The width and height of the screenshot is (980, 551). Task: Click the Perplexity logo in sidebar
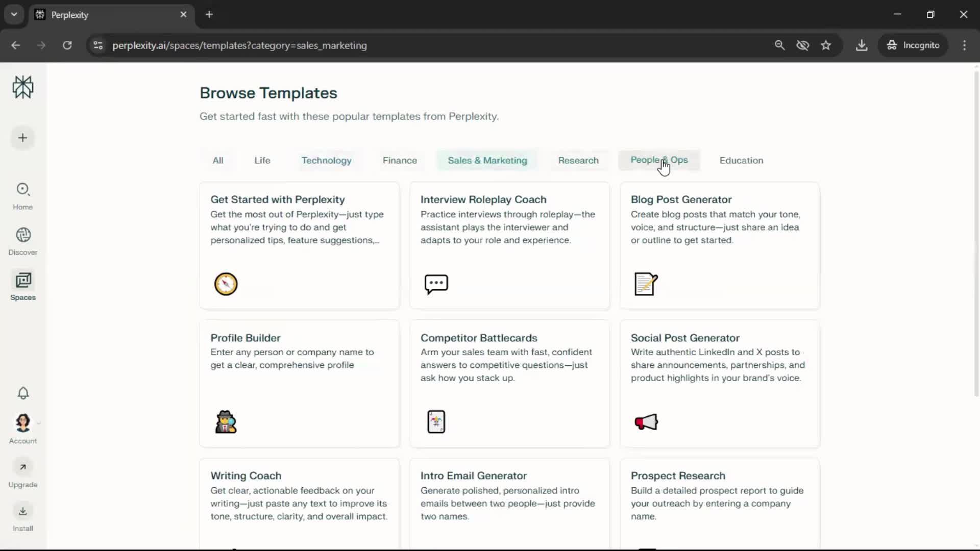[x=23, y=87]
